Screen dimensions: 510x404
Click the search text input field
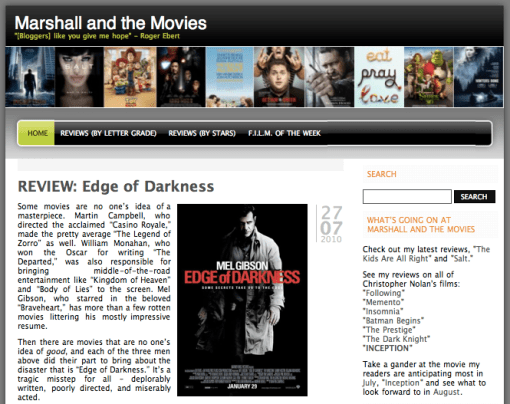click(x=407, y=196)
